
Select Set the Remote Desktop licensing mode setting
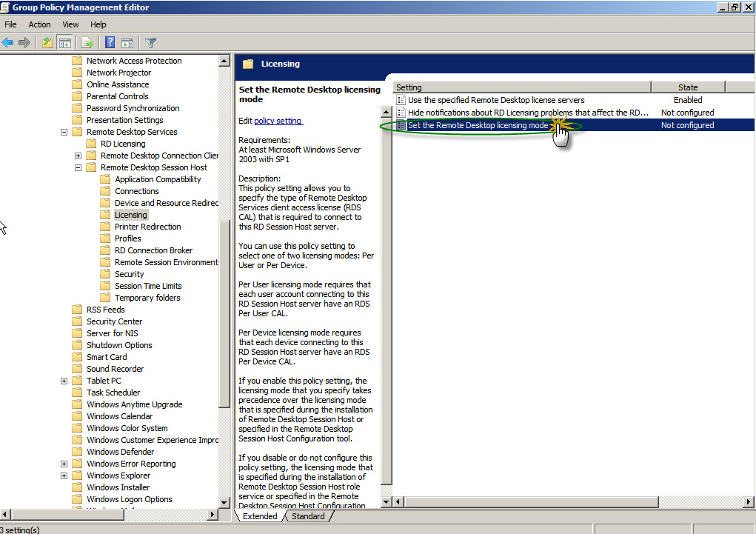click(x=478, y=125)
